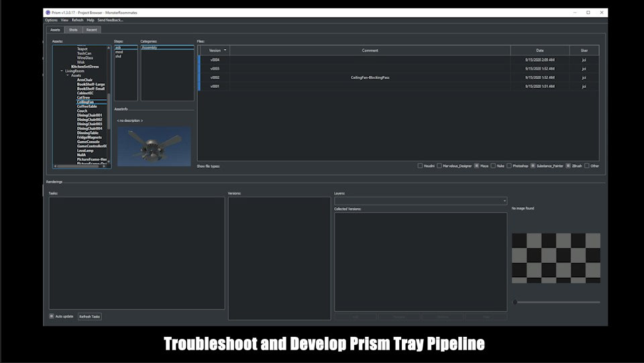Select the NailA asset
This screenshot has height=363, width=644.
click(x=81, y=155)
